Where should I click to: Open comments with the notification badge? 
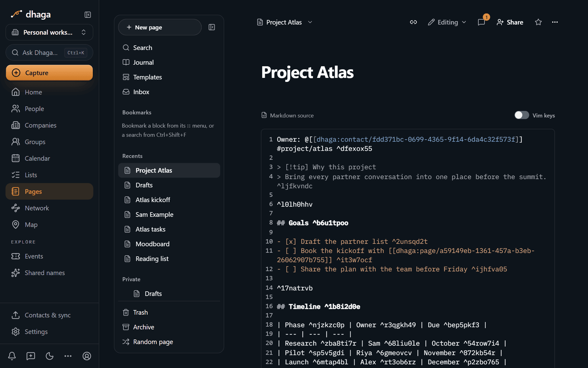click(x=481, y=22)
